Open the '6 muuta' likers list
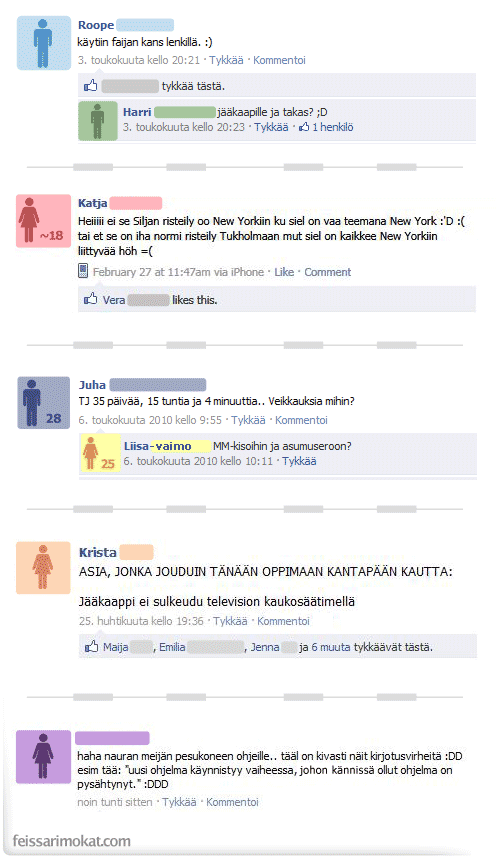Screen dimensions: 496x859 pyautogui.click(x=330, y=647)
